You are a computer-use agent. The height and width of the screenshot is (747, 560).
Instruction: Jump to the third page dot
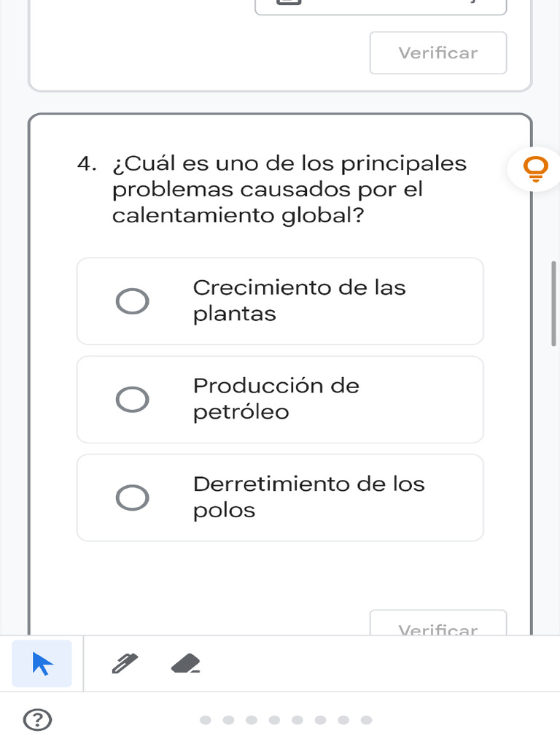tap(252, 720)
